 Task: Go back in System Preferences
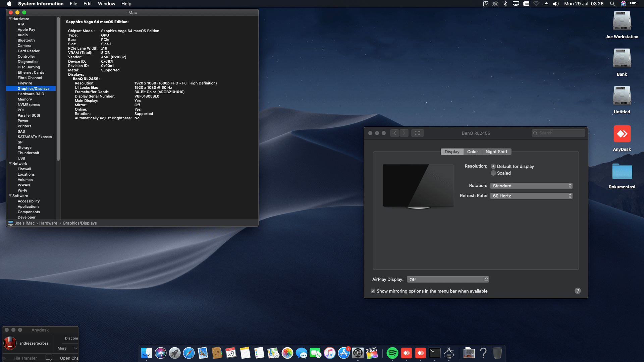(x=395, y=133)
